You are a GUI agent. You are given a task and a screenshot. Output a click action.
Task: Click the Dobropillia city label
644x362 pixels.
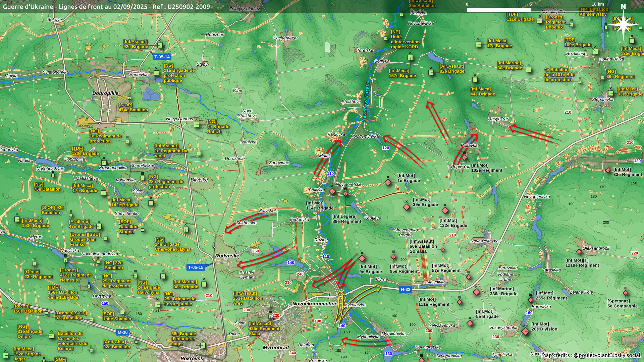click(106, 93)
